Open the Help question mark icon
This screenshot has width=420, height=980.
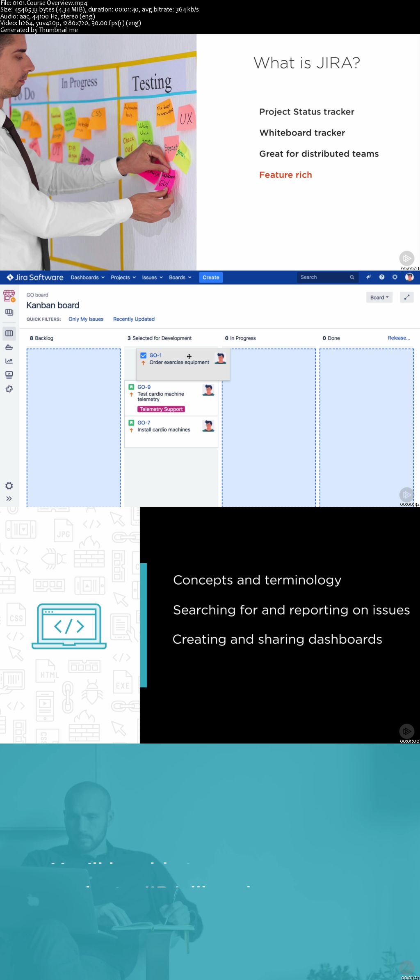[x=382, y=277]
